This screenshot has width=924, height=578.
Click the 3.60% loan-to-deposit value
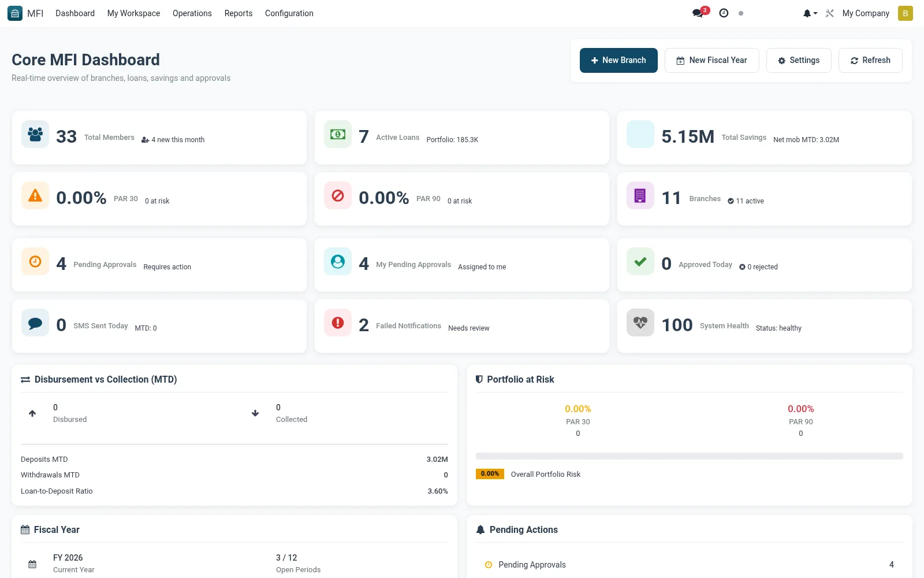[438, 491]
